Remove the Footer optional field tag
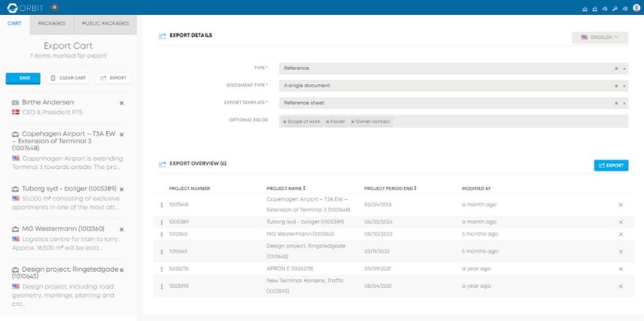Screen dimensions: 644x321 [328, 122]
